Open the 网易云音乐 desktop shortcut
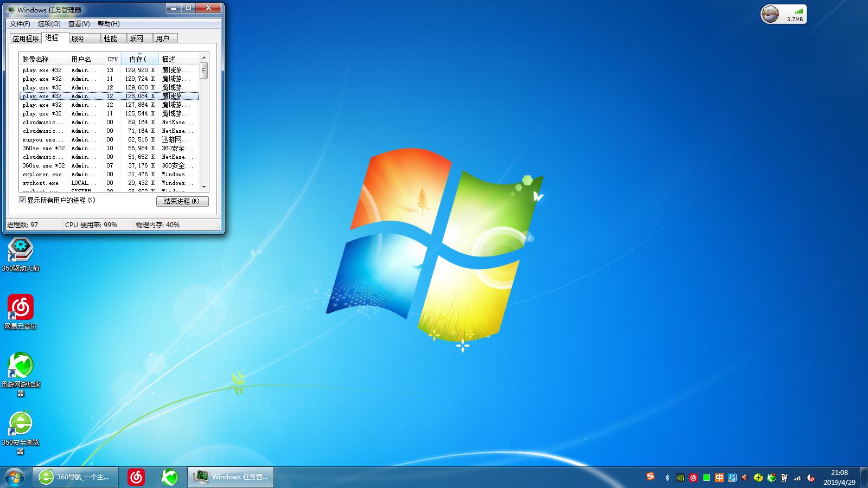 [21, 312]
